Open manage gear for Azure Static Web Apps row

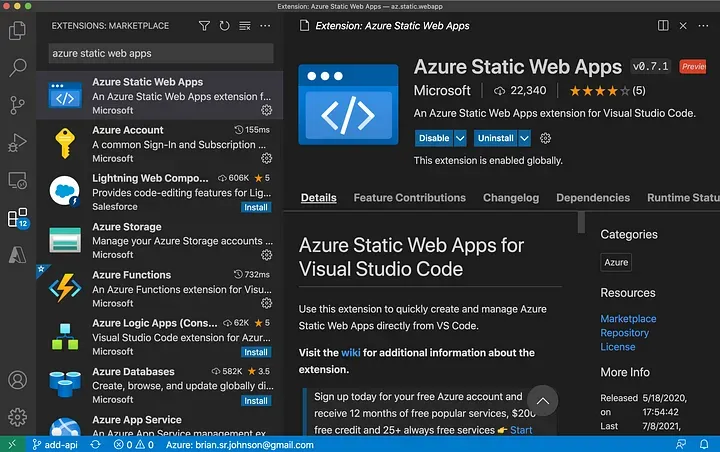(266, 110)
